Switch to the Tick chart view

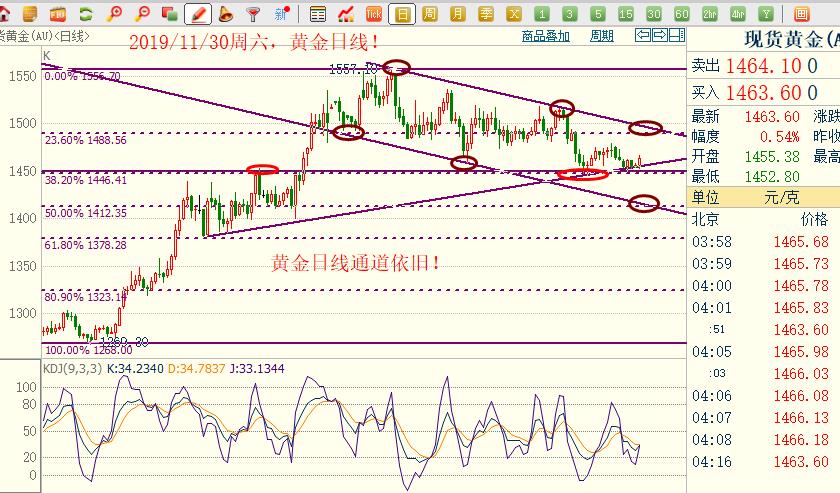click(374, 14)
